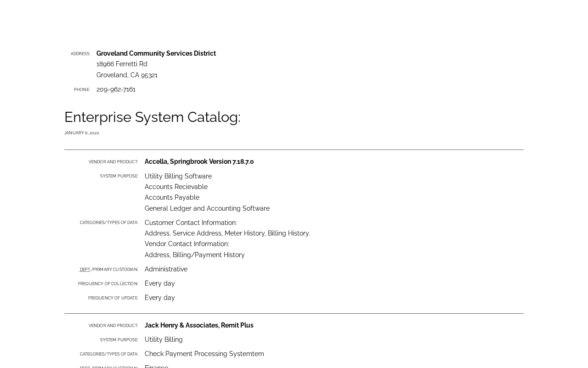588x368 pixels.
Task: Click the underlined DEPT abbreviation label
Action: tap(85, 270)
